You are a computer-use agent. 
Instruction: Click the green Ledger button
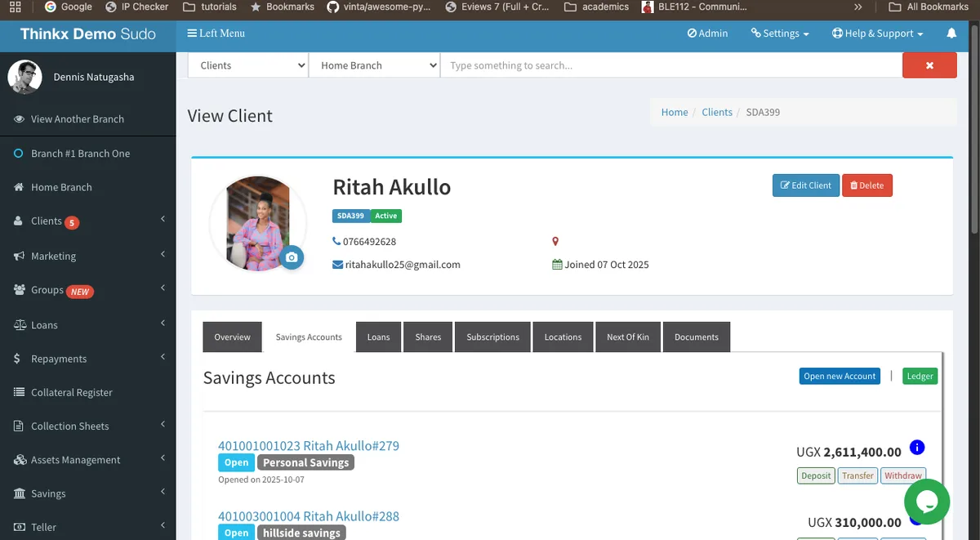coord(920,376)
